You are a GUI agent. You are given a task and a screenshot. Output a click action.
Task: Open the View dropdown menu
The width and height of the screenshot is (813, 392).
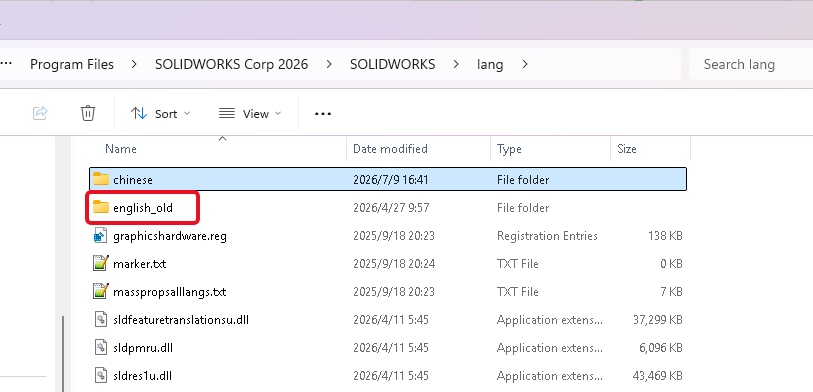250,114
